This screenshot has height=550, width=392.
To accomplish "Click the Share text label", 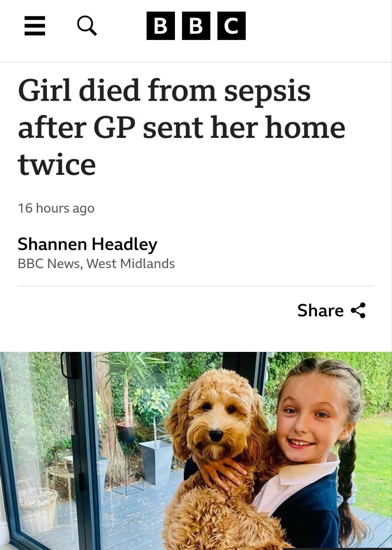I will pos(320,310).
